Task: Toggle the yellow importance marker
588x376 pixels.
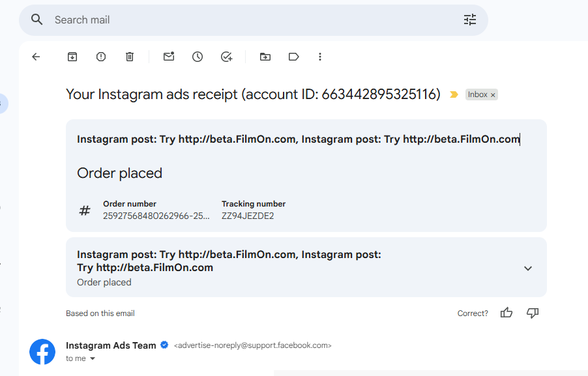Action: [x=454, y=94]
